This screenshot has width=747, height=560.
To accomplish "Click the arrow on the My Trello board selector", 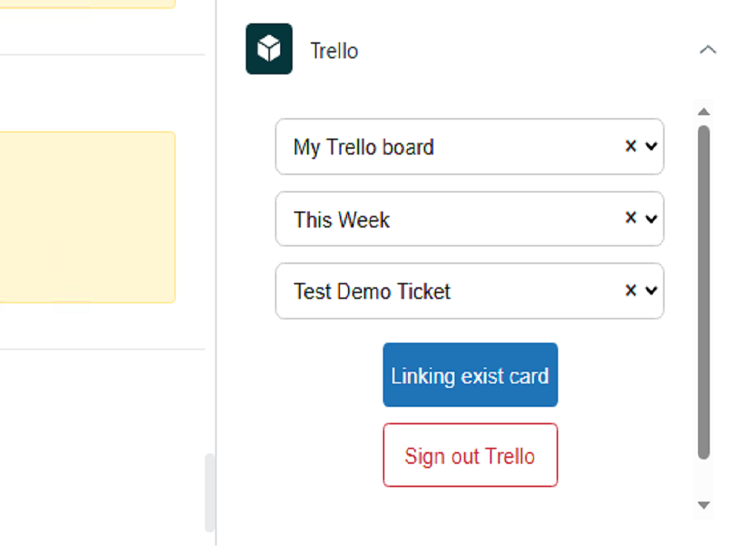I will pos(651,146).
